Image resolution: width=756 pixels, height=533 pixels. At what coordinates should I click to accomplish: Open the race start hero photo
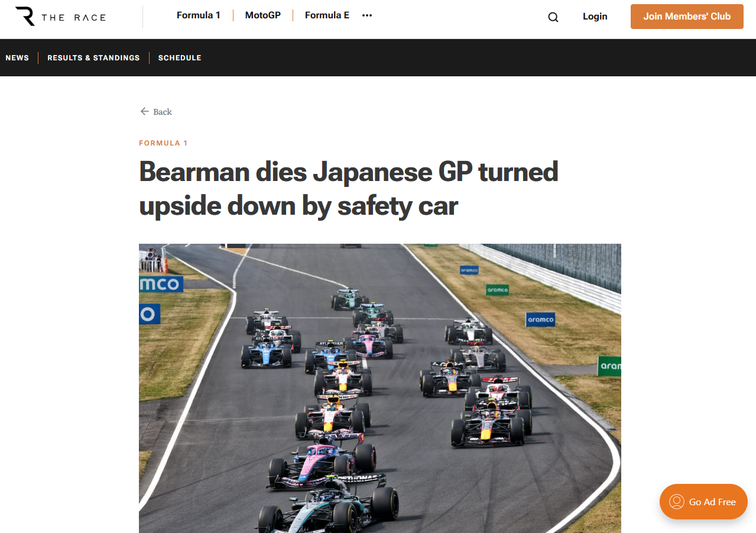[380, 388]
